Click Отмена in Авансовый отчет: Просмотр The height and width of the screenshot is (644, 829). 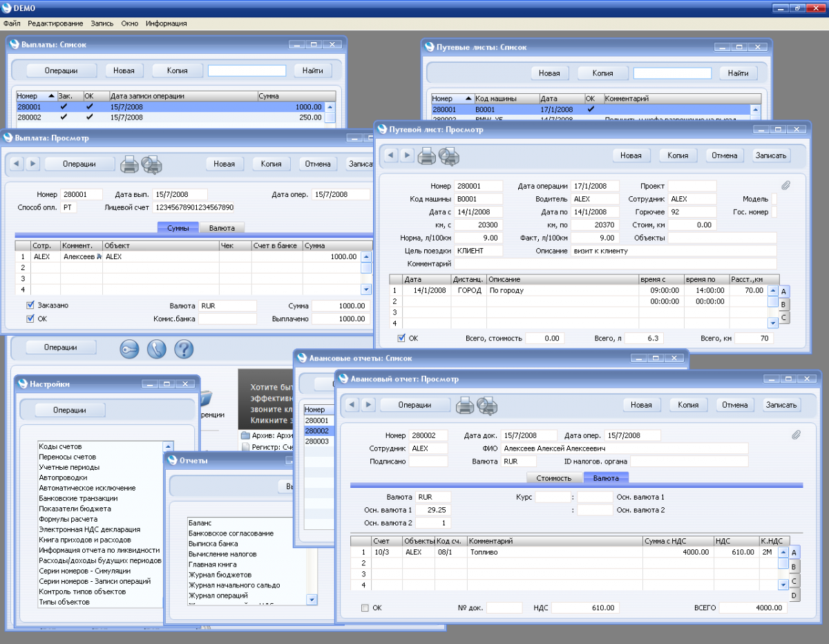734,405
